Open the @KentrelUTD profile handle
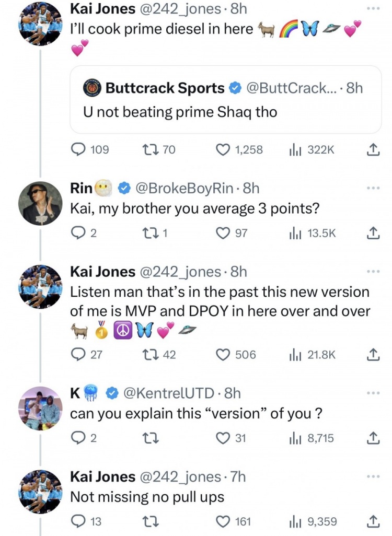This screenshot has width=392, height=536. point(169,393)
